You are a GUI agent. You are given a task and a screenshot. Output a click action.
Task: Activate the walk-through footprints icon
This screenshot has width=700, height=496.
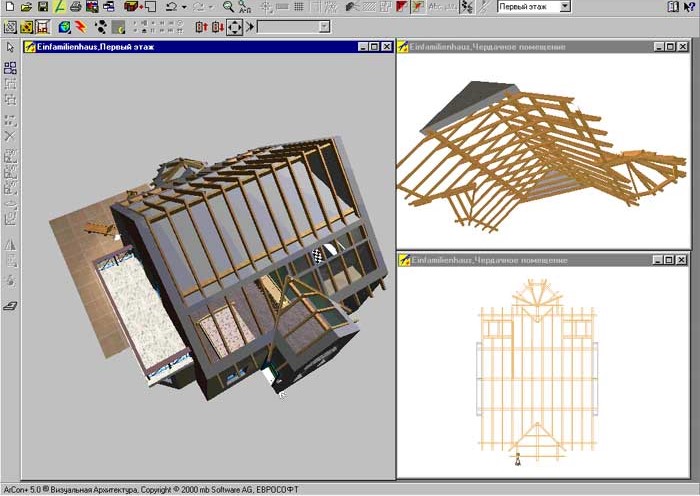(101, 27)
